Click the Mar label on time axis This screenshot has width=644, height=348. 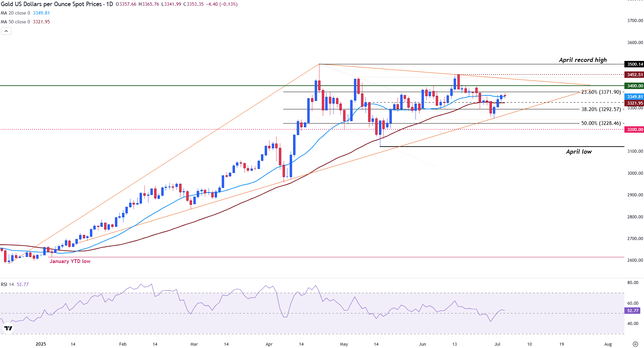194,344
